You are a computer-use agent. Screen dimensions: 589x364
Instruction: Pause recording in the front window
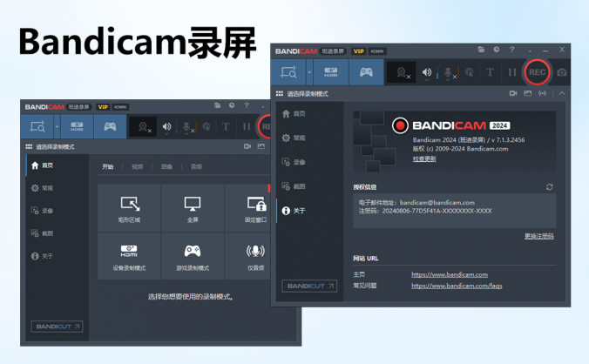(x=512, y=72)
